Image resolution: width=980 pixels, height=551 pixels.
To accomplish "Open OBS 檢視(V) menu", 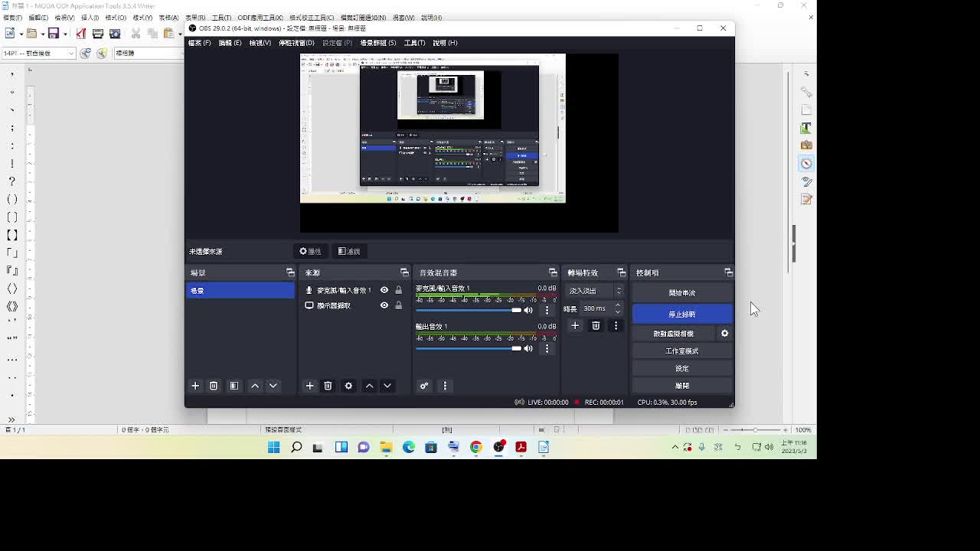I will (260, 43).
